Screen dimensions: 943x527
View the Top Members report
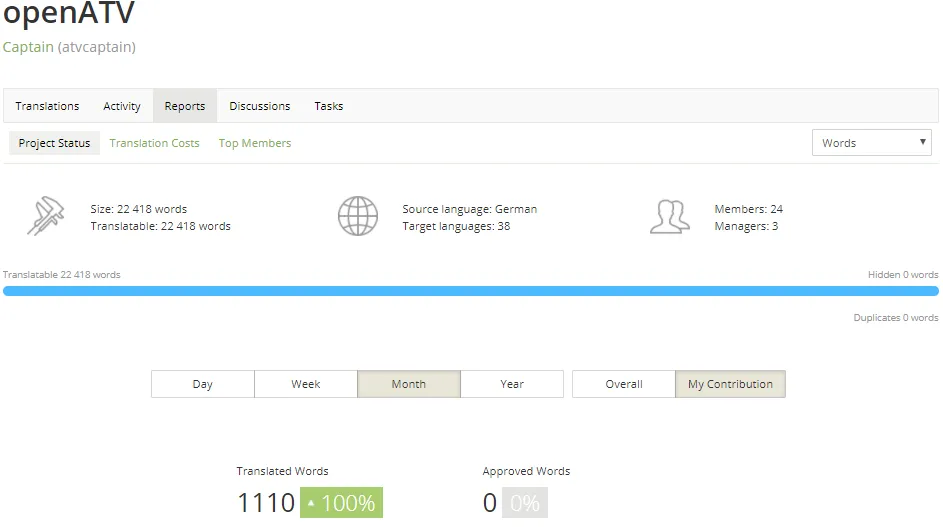[x=255, y=143]
